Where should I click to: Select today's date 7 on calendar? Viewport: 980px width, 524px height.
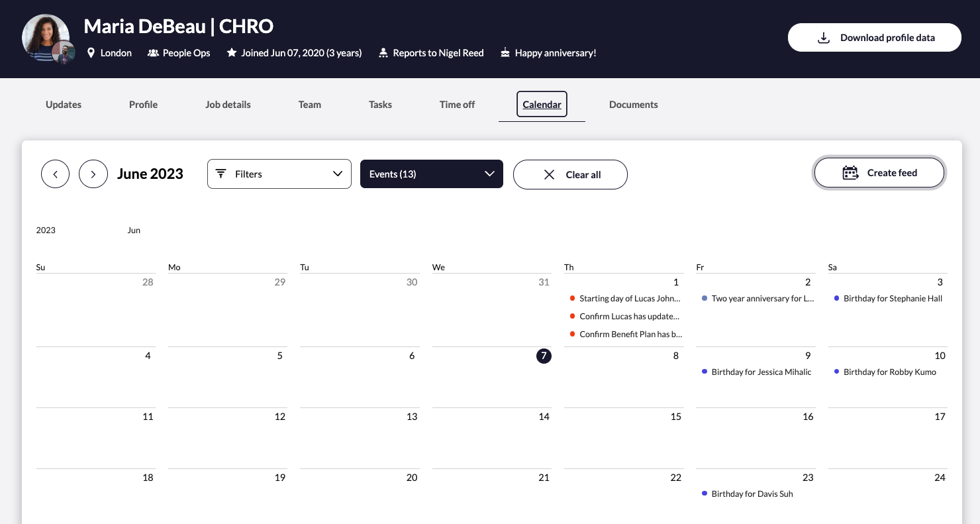(x=544, y=356)
